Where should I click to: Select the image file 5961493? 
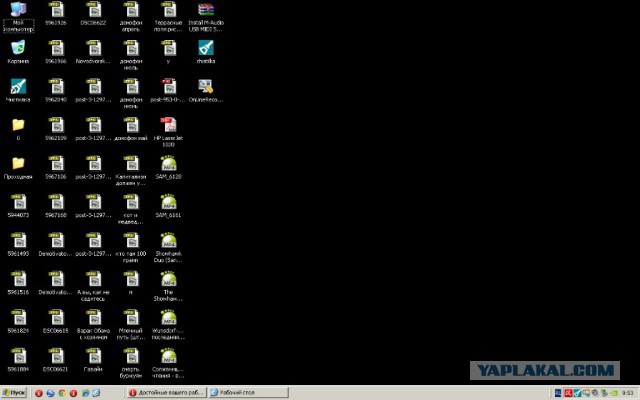click(x=18, y=244)
